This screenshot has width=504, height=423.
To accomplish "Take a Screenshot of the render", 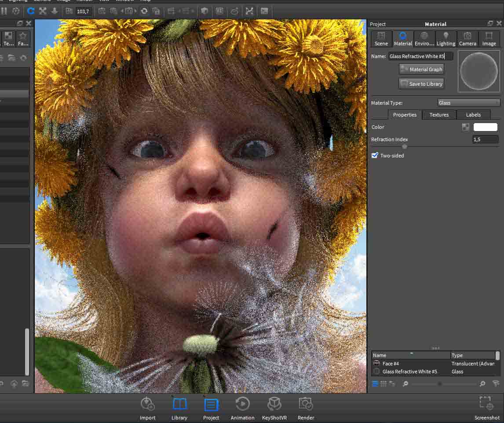I will click(x=487, y=408).
